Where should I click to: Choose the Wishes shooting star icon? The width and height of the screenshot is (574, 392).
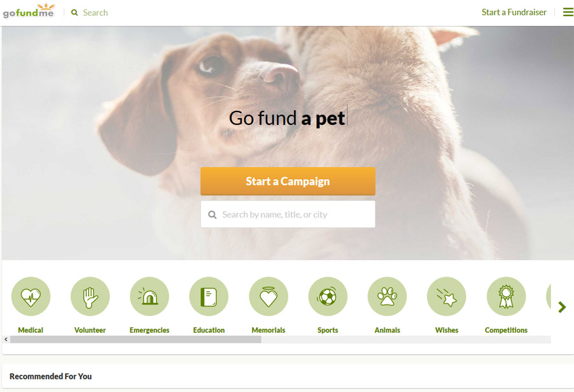[x=446, y=296]
